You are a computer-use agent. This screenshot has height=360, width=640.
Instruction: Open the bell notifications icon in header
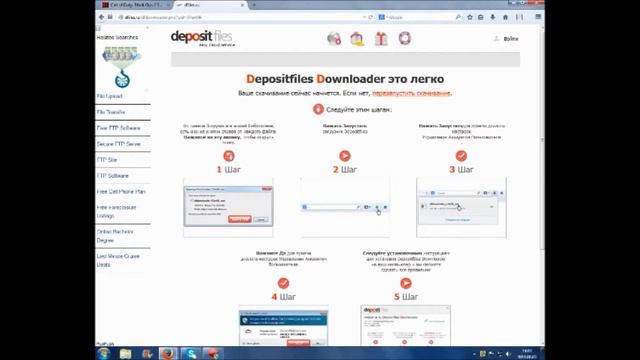tap(357, 39)
